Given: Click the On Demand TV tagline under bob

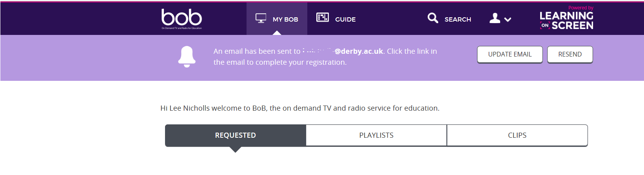Looking at the screenshot, I should coord(182,28).
